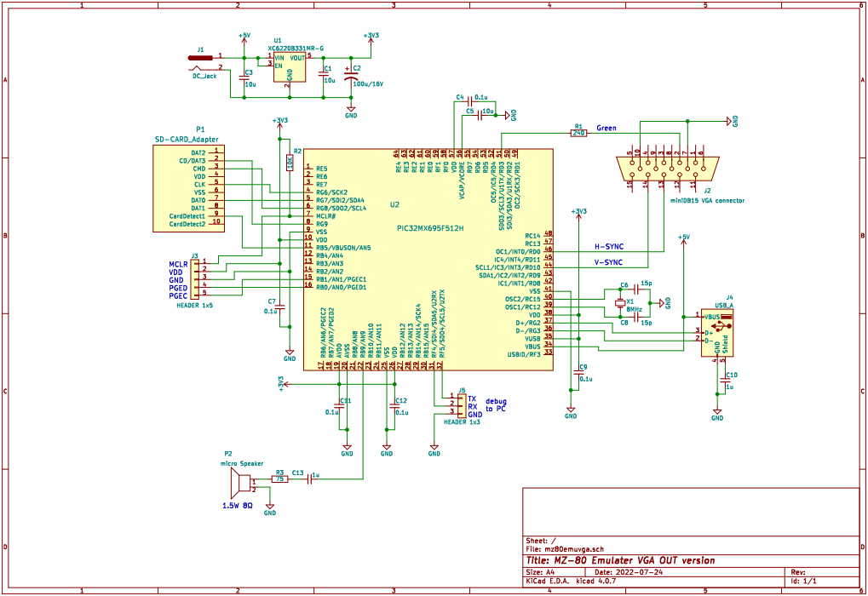This screenshot has width=868, height=596.
Task: Select the 'HEADER 1x3' value text
Action: click(x=462, y=422)
